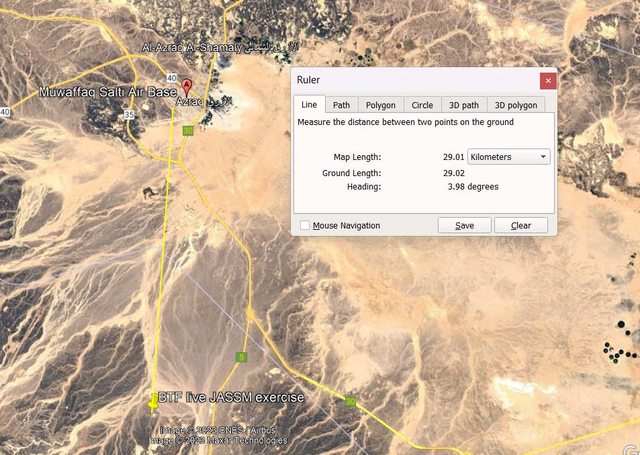Enable the Mouse Navigation checkbox
The image size is (640, 455).
pos(305,226)
